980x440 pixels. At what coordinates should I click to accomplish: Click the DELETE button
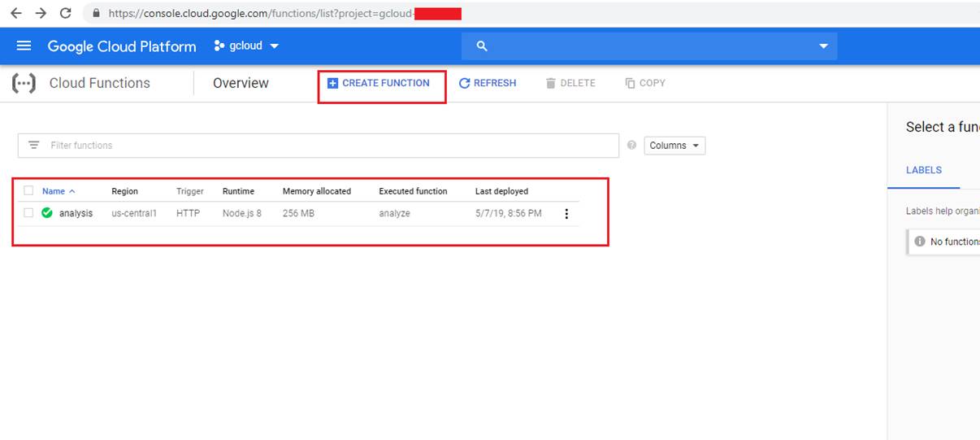tap(570, 83)
